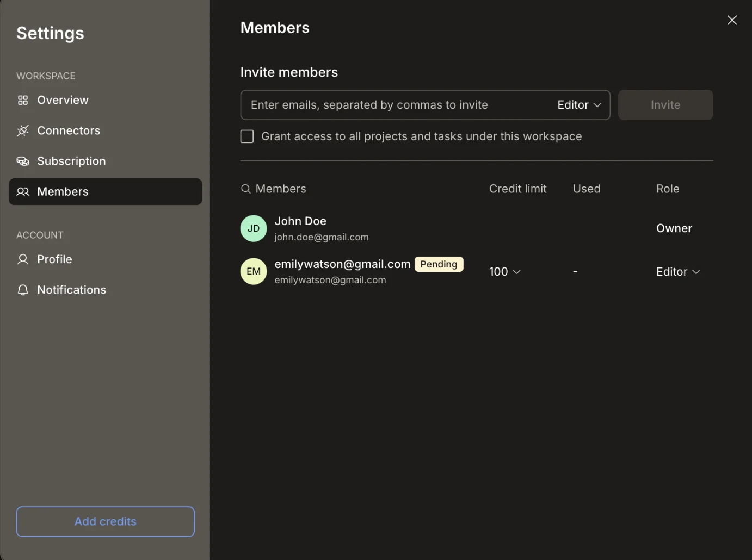Open the Profile account page
Image resolution: width=752 pixels, height=560 pixels.
point(106,259)
